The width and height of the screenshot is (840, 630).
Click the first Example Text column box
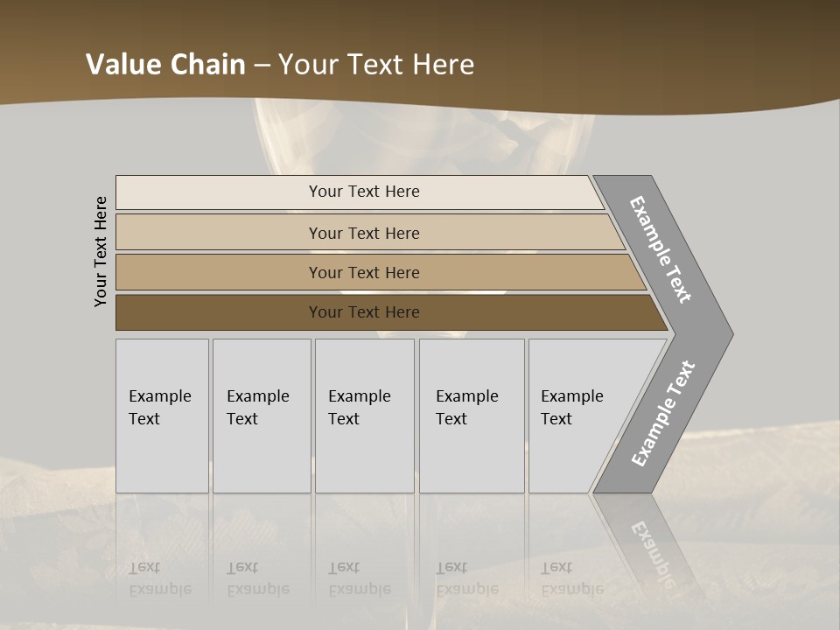[162, 416]
